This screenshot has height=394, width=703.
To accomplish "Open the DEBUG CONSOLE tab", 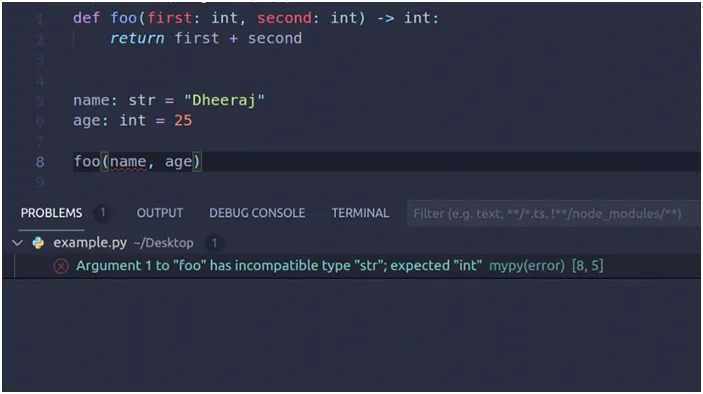I will tap(257, 213).
